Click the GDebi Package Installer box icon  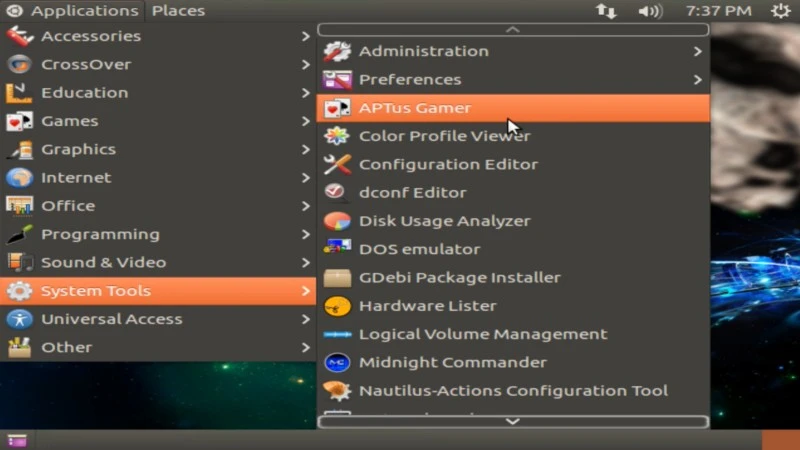pyautogui.click(x=337, y=278)
